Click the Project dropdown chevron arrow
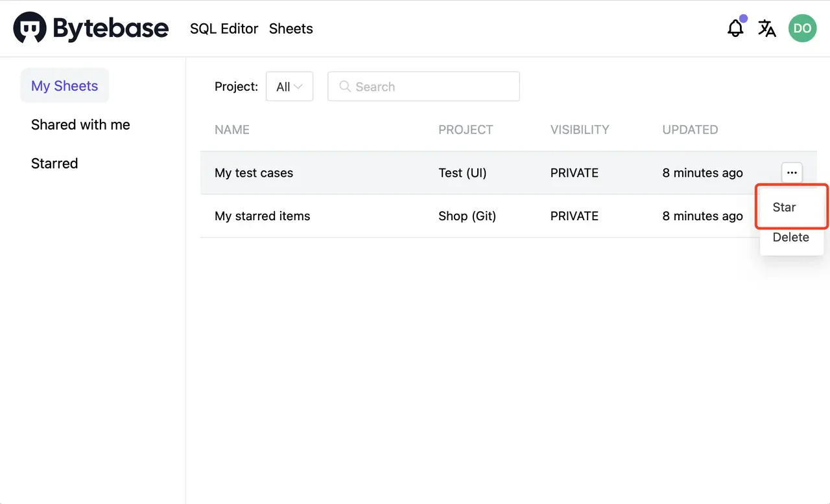830x504 pixels. coord(298,87)
